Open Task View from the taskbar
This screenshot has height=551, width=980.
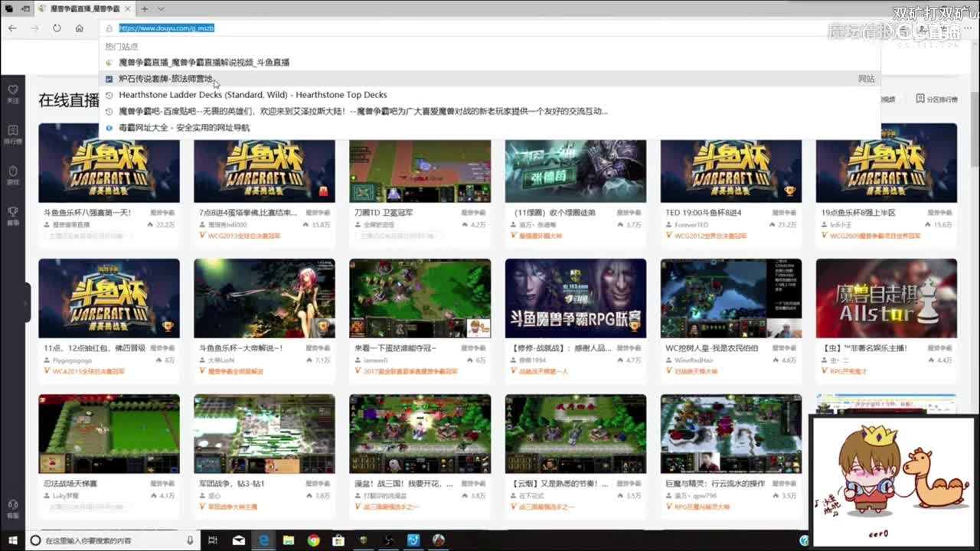pyautogui.click(x=213, y=540)
